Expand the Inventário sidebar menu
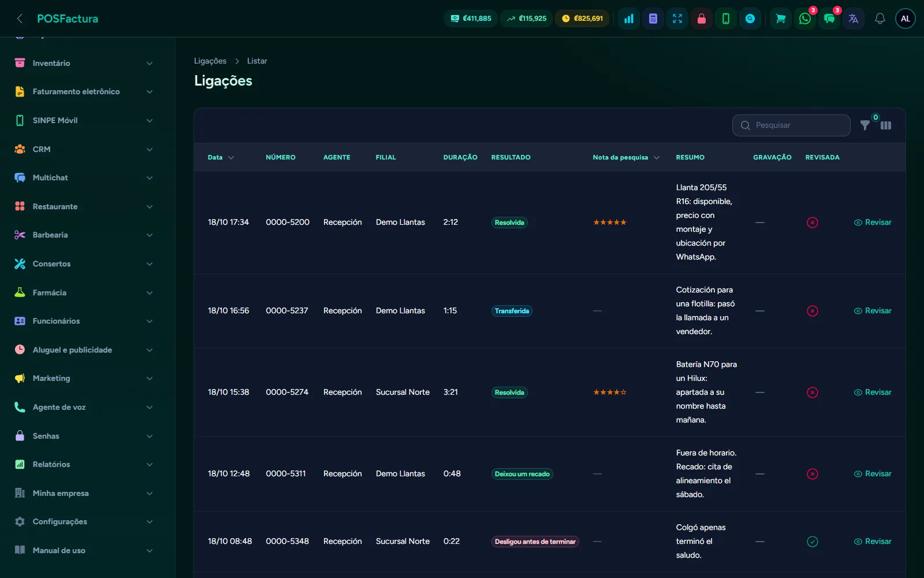The image size is (924, 578). [84, 63]
